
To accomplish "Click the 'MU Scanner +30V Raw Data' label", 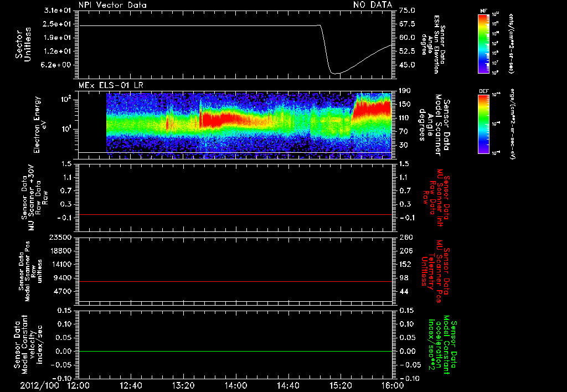I will click(x=34, y=198).
